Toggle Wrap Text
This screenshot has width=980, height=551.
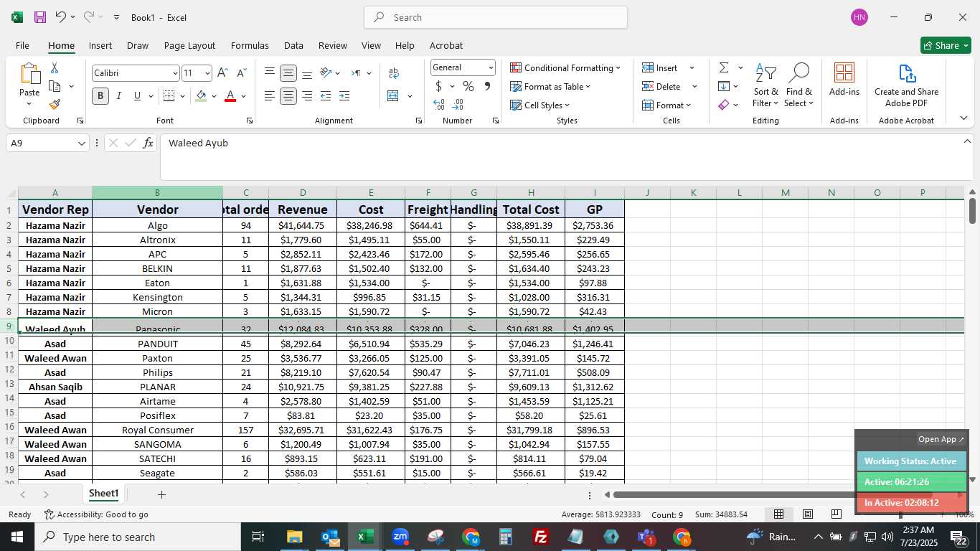coord(393,73)
